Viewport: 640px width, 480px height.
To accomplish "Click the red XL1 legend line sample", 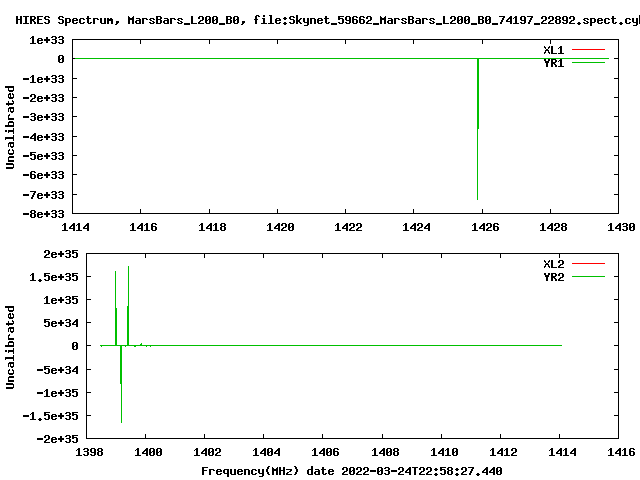I will click(x=588, y=49).
